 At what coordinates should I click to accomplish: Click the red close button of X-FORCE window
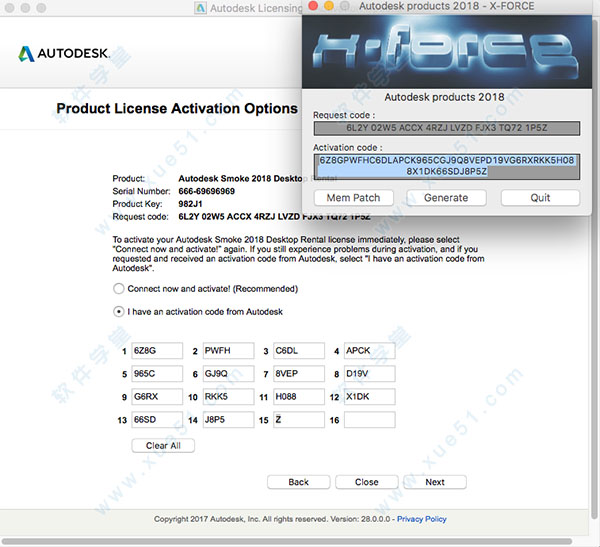313,6
